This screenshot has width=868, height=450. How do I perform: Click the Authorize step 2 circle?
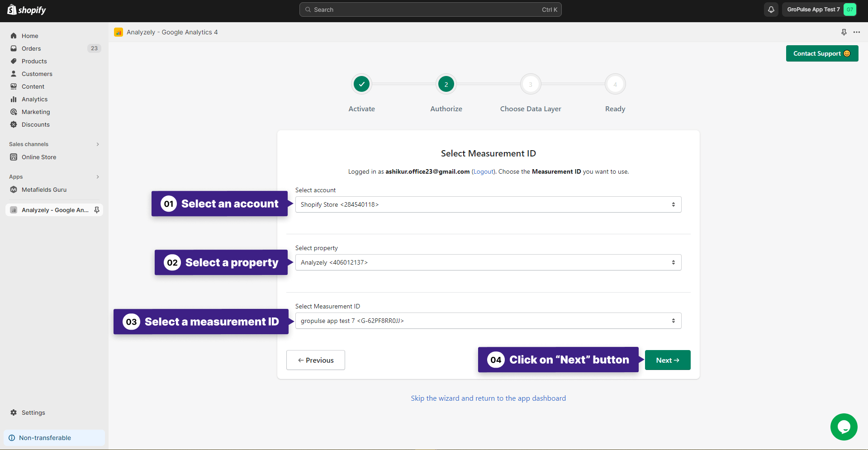(x=446, y=84)
